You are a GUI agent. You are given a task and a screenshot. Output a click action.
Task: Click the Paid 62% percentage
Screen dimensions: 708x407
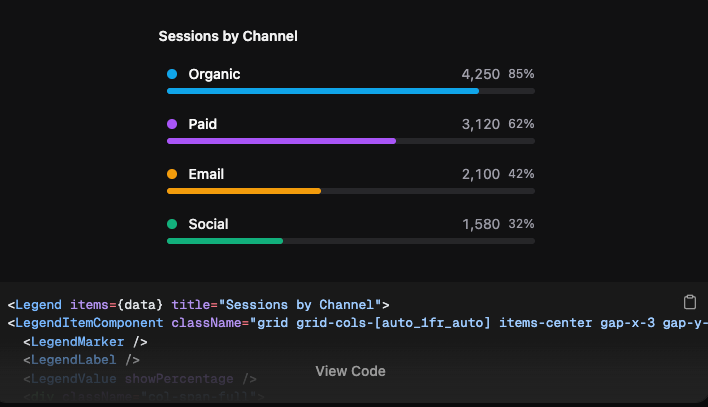521,124
